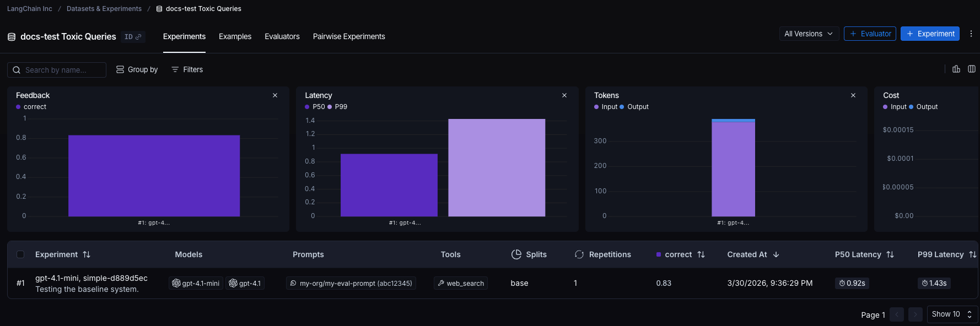Viewport: 980px width, 326px height.
Task: Click the new Experiment button
Action: point(930,34)
